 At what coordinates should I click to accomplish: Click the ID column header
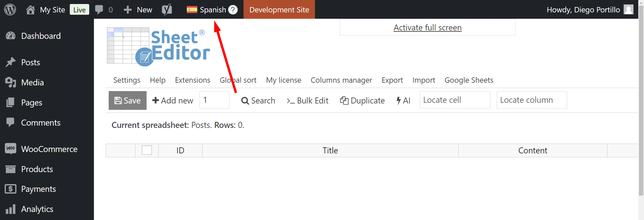180,150
